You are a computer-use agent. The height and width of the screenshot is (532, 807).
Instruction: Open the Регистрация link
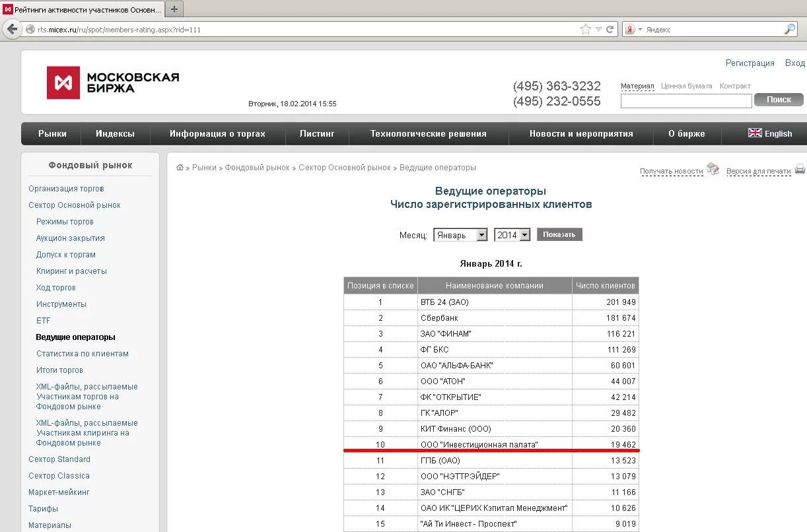[750, 63]
